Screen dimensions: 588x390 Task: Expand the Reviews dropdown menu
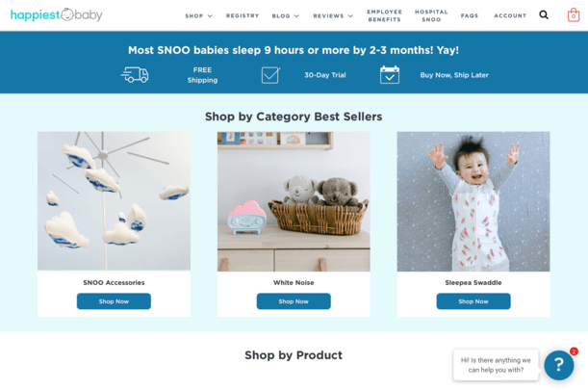(x=333, y=15)
